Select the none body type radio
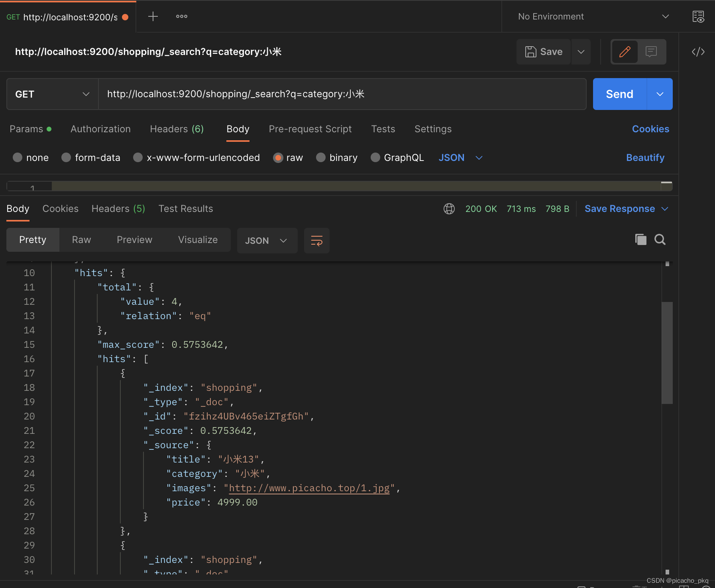 tap(18, 158)
